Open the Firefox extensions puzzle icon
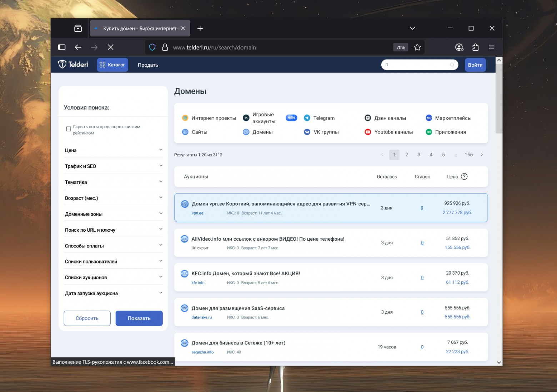Screen dimensions: 557x392 point(475,47)
